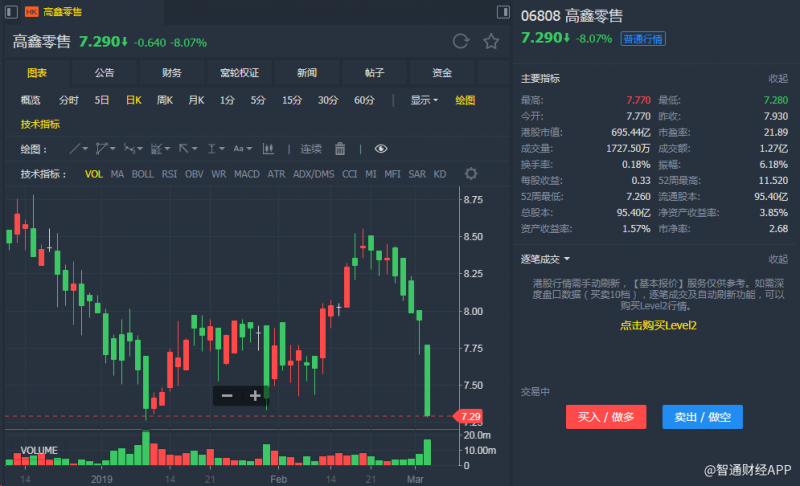Select the line drawing tool
Viewport: 800px width, 486px height.
74,149
